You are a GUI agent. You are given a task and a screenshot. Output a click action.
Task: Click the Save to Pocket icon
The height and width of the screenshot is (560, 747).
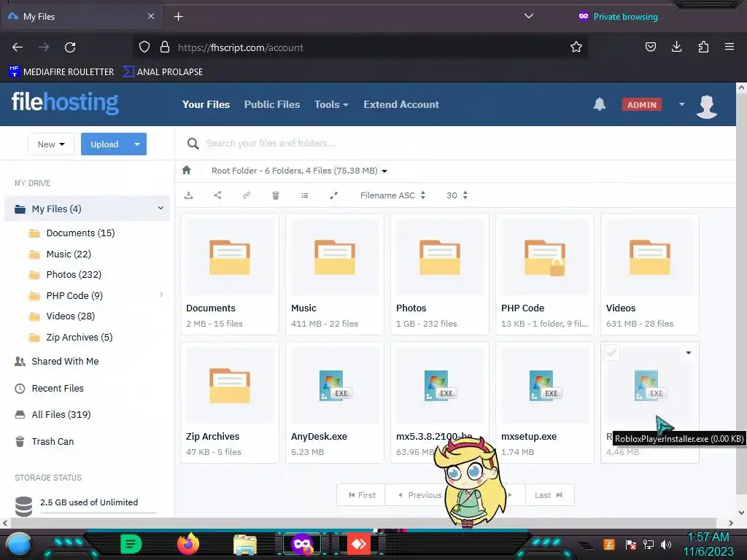[650, 47]
